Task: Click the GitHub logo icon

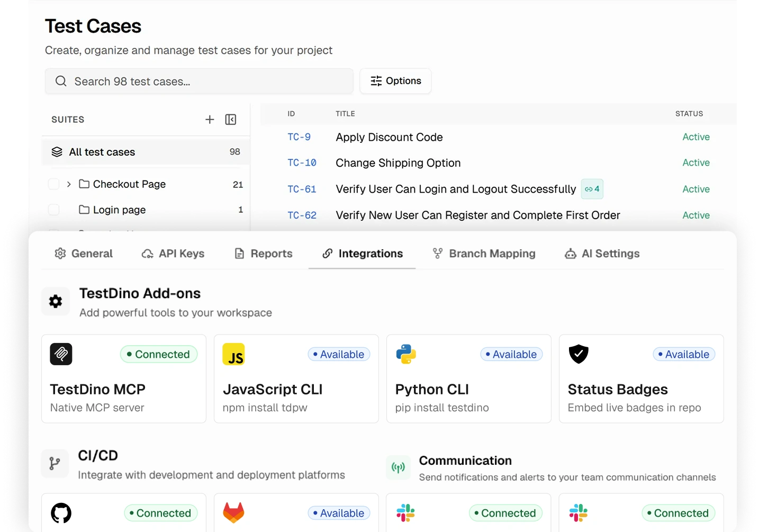Action: tap(61, 513)
